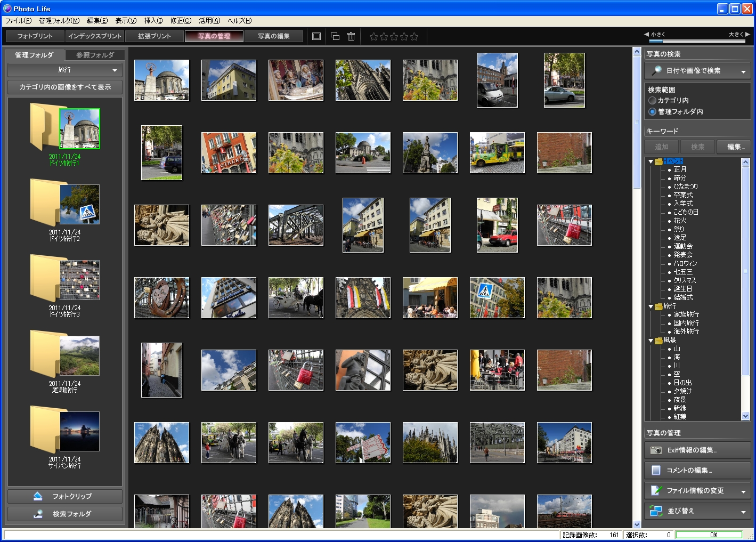Set a three-star rating
The width and height of the screenshot is (756, 542).
[x=394, y=36]
